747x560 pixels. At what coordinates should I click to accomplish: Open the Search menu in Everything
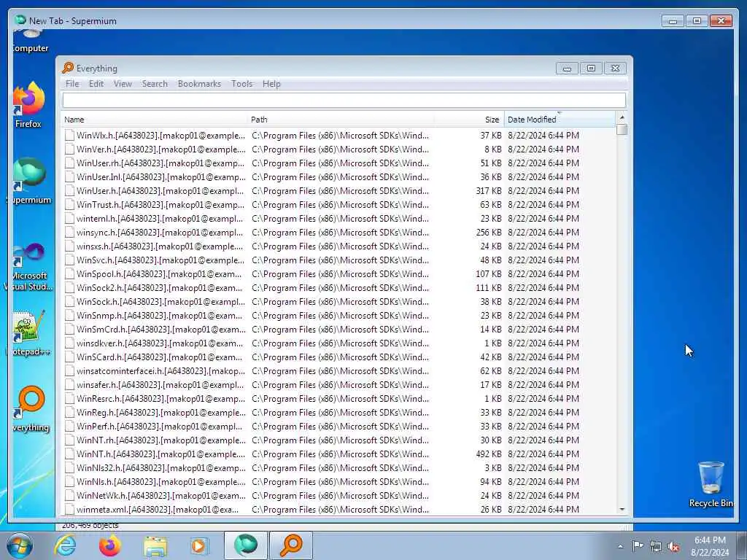pyautogui.click(x=155, y=84)
